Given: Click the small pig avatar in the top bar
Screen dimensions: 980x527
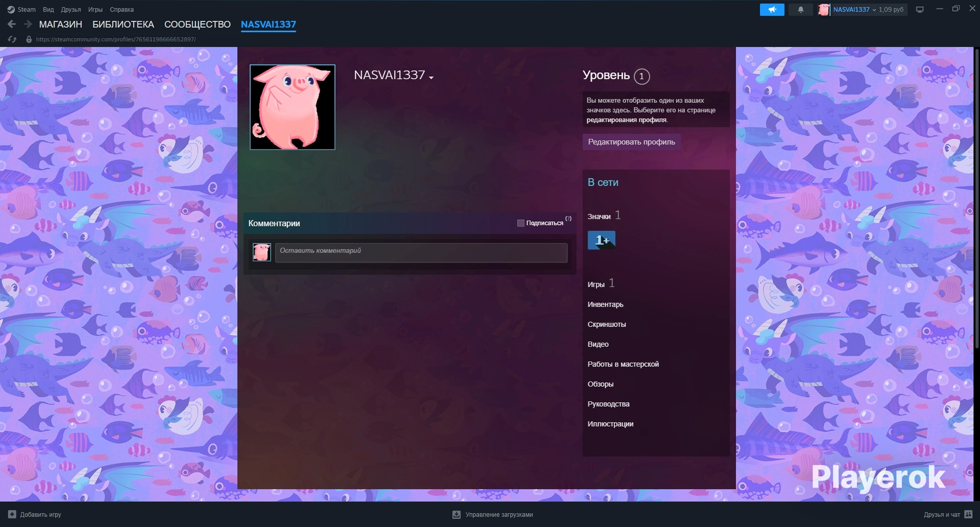Looking at the screenshot, I should 824,9.
